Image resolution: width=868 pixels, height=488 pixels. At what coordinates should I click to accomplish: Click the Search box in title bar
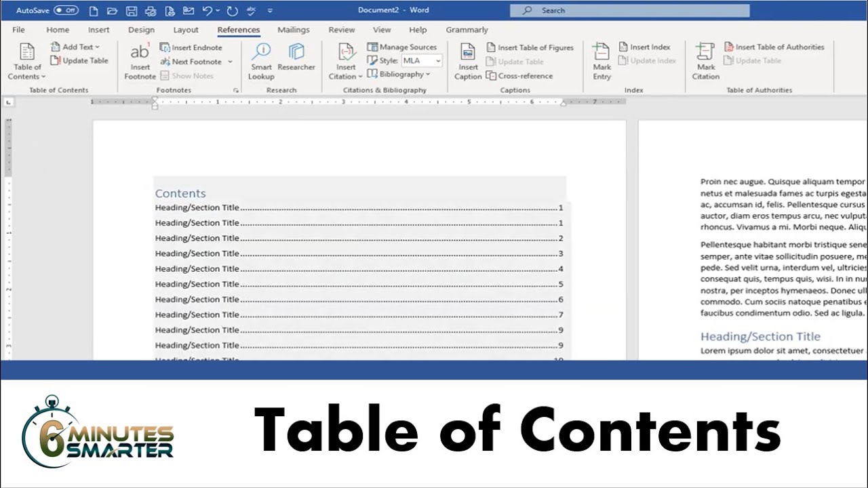click(x=630, y=10)
